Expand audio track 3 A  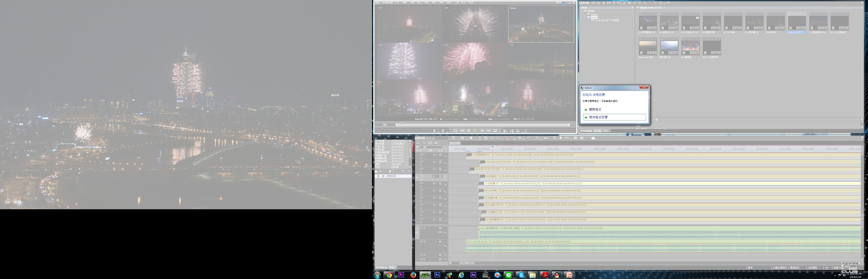(421, 255)
